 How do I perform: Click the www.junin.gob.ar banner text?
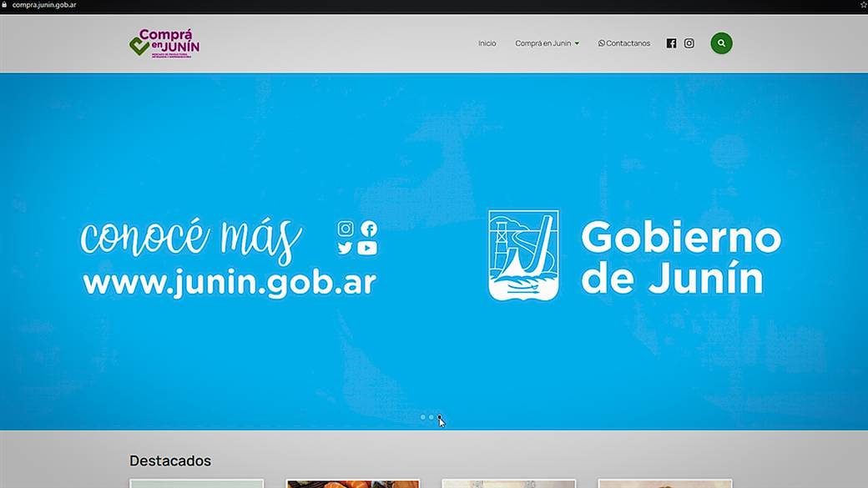230,283
